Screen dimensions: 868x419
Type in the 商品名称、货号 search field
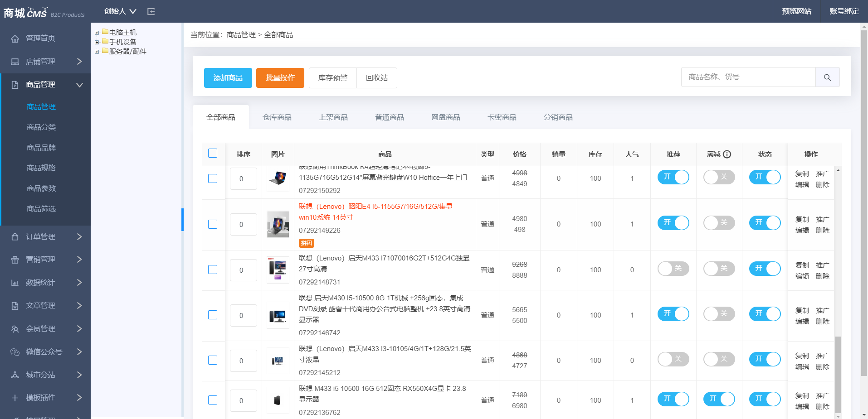pyautogui.click(x=748, y=77)
